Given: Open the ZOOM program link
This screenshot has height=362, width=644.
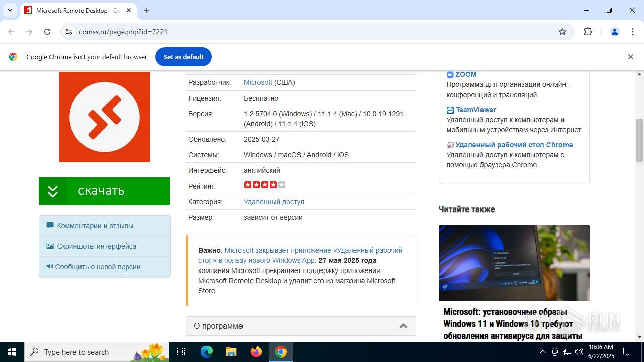Looking at the screenshot, I should tap(466, 74).
